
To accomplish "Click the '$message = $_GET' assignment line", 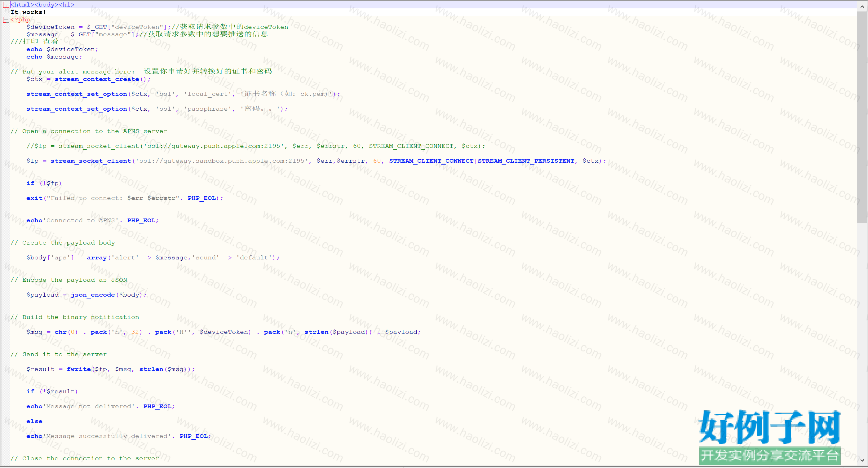I will coord(147,34).
